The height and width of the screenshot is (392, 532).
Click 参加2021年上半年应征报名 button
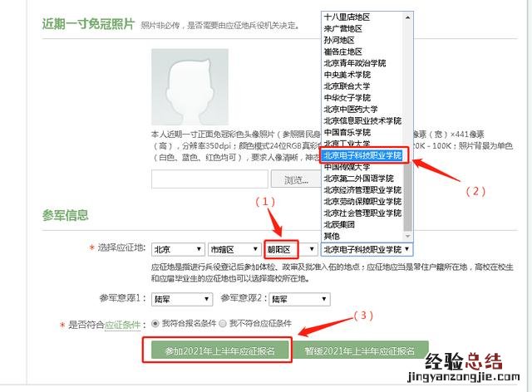tap(219, 350)
